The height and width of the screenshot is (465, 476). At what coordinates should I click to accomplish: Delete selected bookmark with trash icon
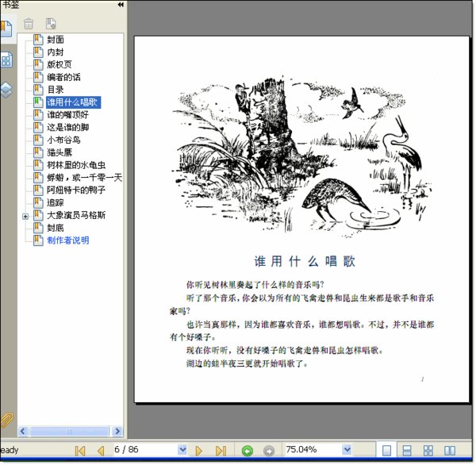pos(29,24)
